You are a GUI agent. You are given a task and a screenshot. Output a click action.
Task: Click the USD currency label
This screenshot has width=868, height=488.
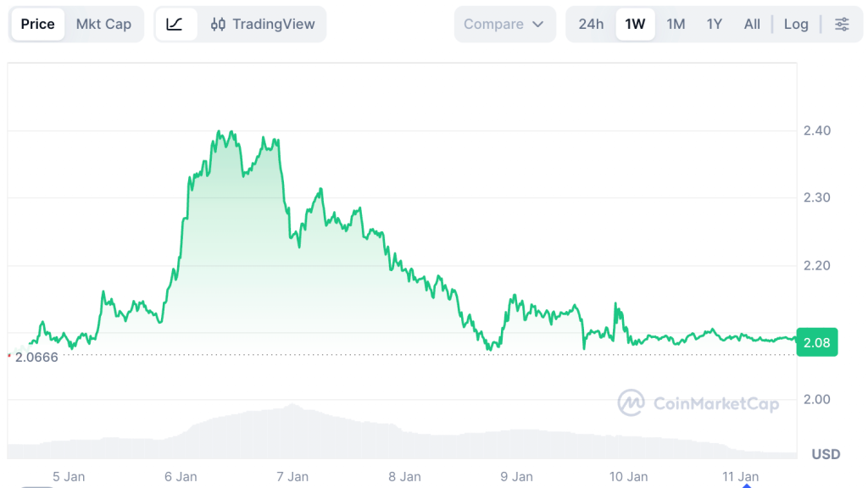[x=826, y=454]
